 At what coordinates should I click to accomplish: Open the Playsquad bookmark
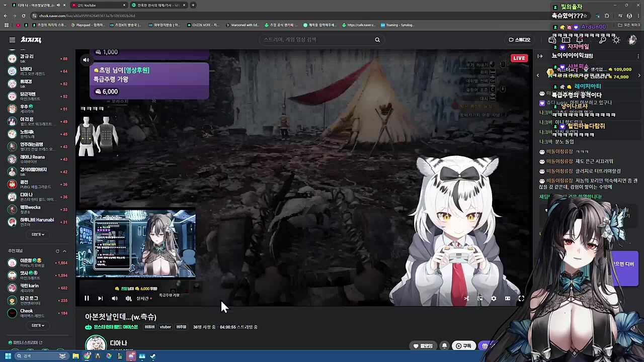pos(88,25)
